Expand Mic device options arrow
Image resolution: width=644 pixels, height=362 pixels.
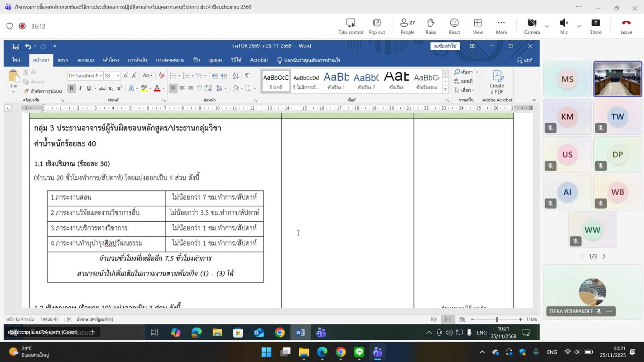point(579,27)
